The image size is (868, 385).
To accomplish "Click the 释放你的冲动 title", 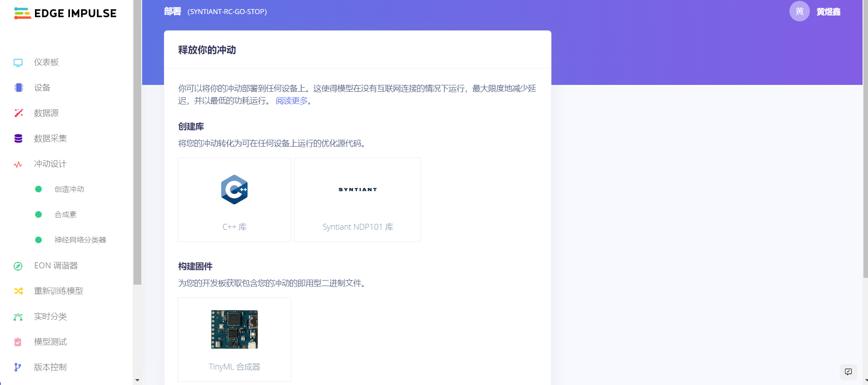I will (207, 50).
